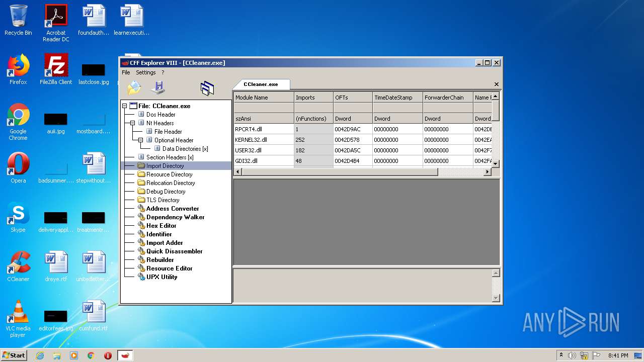Viewport: 644px width, 362px height.
Task: Select the CCleaner.exe tab
Action: [261, 84]
